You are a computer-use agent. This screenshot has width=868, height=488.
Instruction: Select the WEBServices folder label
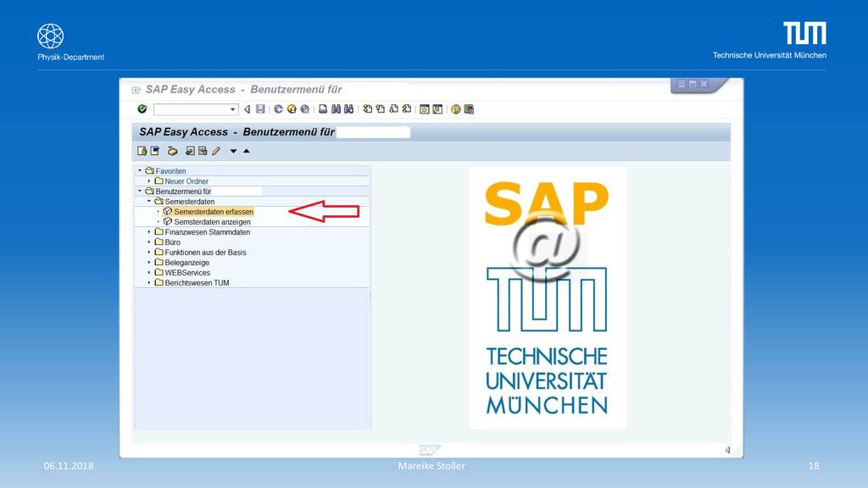pyautogui.click(x=187, y=272)
